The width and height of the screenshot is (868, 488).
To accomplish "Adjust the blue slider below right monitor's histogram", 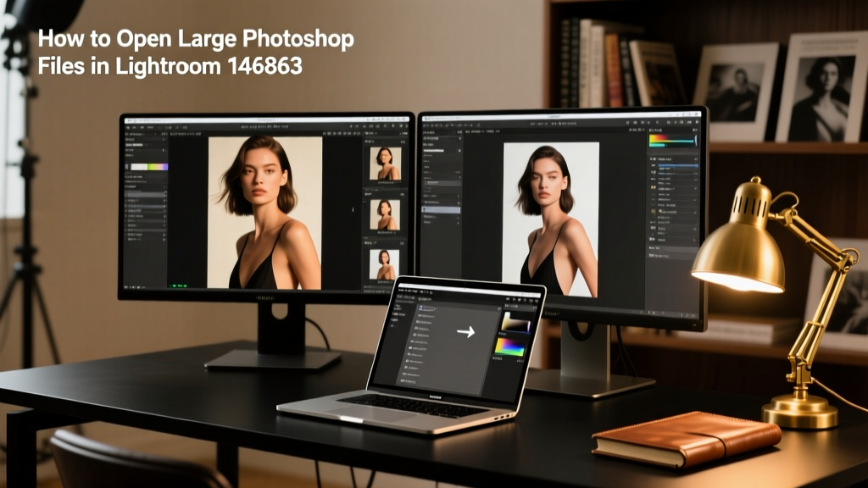I will point(677,165).
